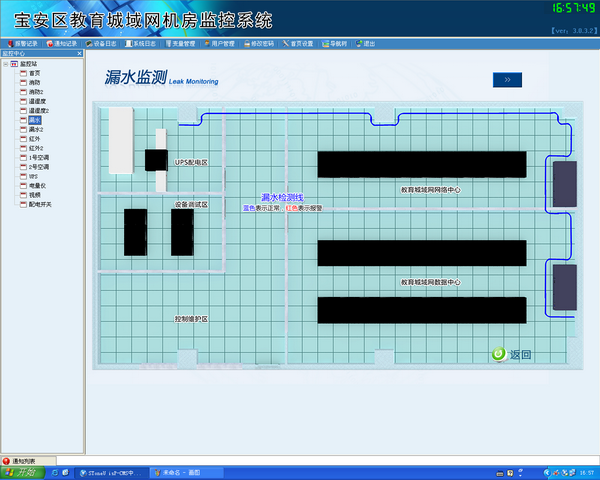Open the 通知列表 notification list tab
Image resolution: width=600 pixels, height=480 pixels.
pyautogui.click(x=20, y=461)
